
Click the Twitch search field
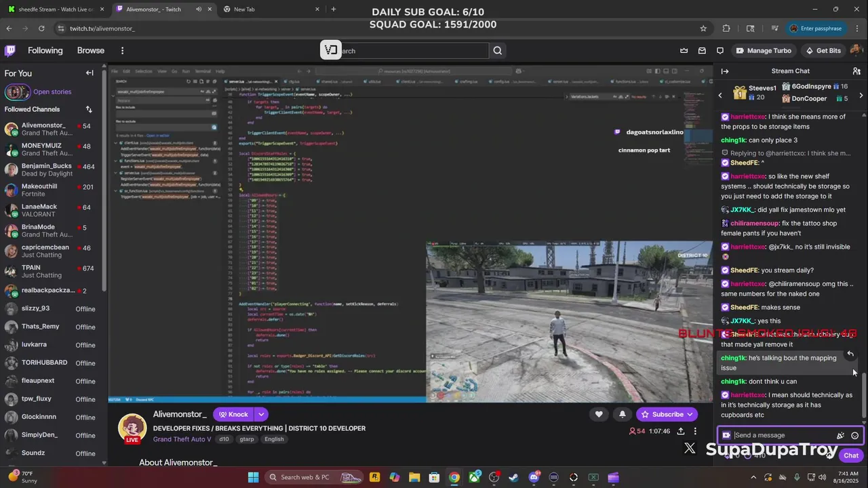413,51
